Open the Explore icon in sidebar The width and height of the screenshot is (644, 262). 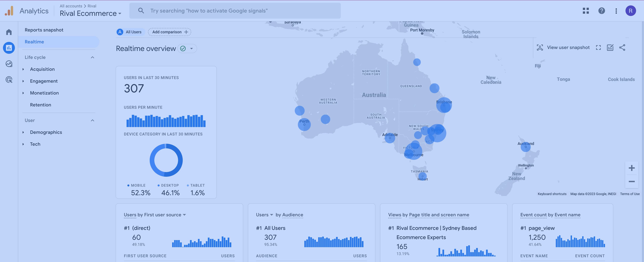(x=9, y=64)
